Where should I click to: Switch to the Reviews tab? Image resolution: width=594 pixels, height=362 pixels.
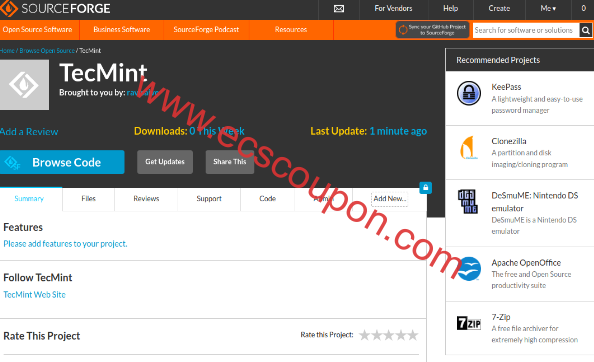coord(146,198)
